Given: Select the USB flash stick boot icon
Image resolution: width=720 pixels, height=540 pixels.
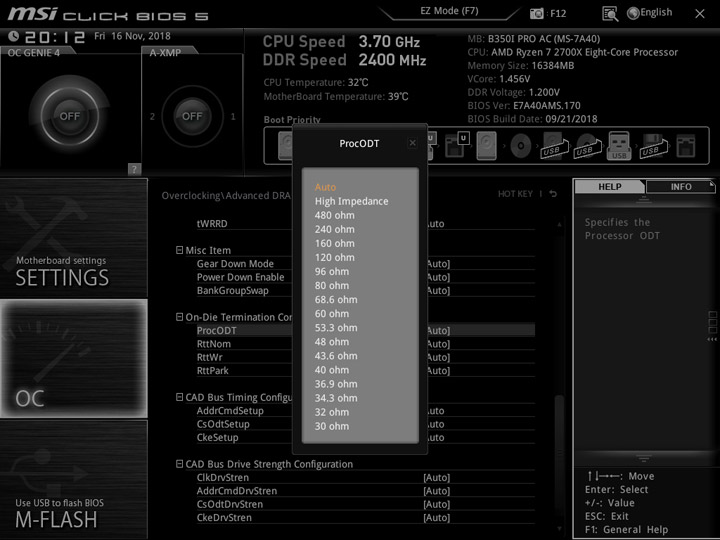Looking at the screenshot, I should [x=619, y=146].
